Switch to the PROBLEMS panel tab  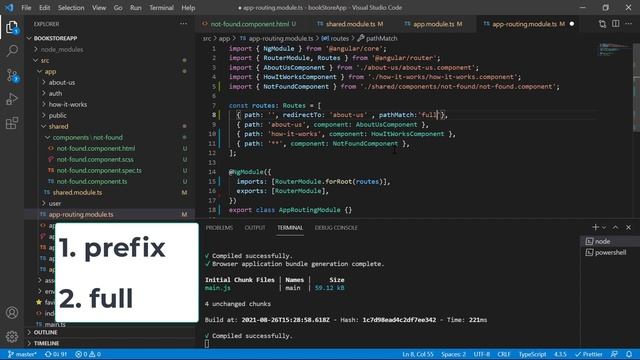coord(219,228)
